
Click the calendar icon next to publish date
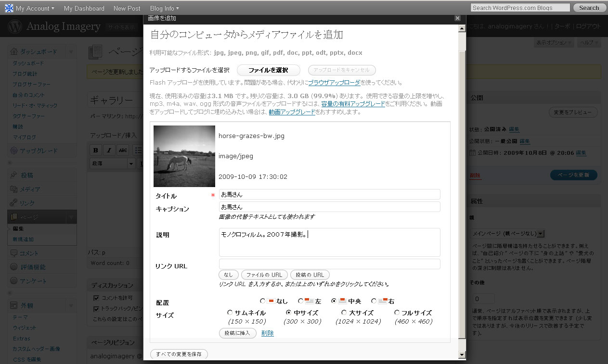(x=472, y=153)
